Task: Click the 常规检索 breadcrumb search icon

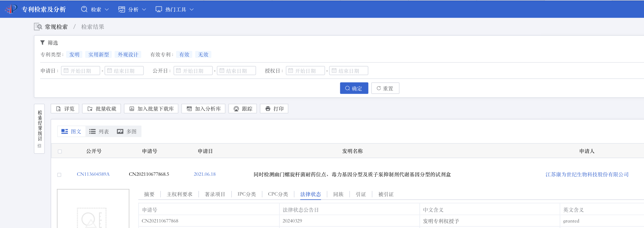Action: 38,27
